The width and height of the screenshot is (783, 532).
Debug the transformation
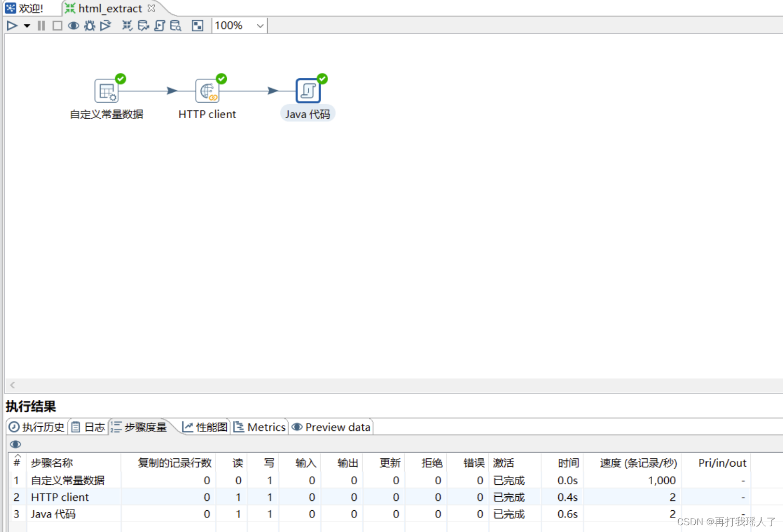(89, 25)
